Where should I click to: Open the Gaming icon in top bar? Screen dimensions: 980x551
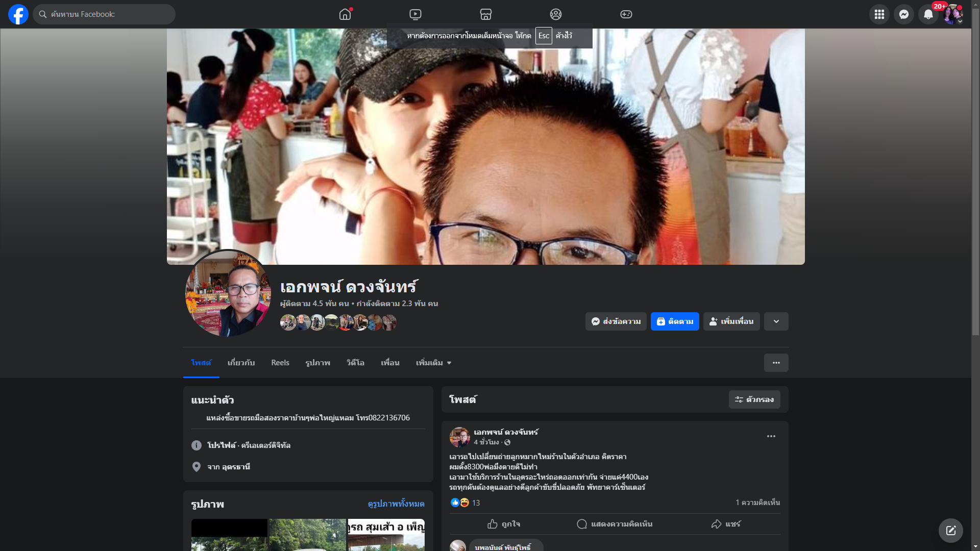(x=626, y=14)
